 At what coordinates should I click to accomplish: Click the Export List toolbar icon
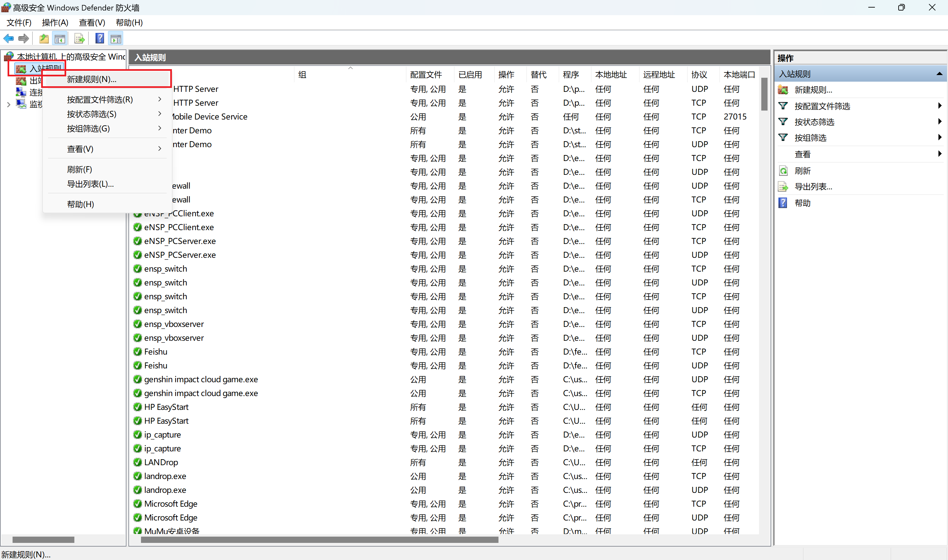79,39
